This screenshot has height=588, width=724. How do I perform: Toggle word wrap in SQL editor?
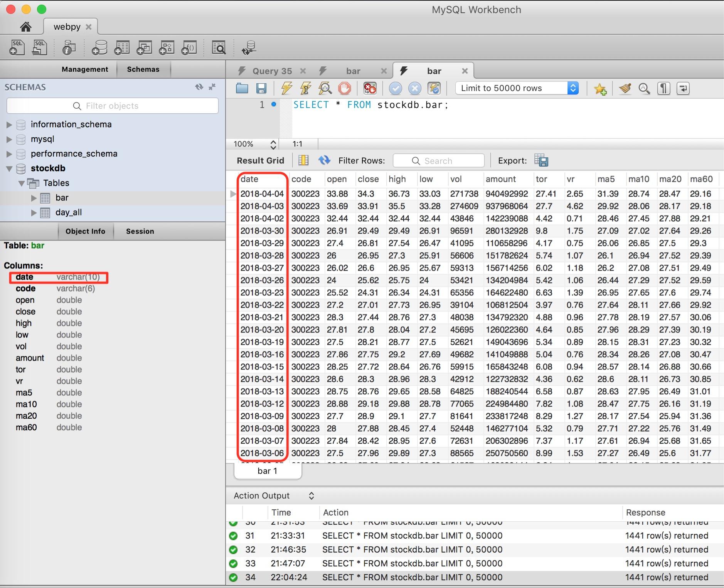click(x=683, y=88)
